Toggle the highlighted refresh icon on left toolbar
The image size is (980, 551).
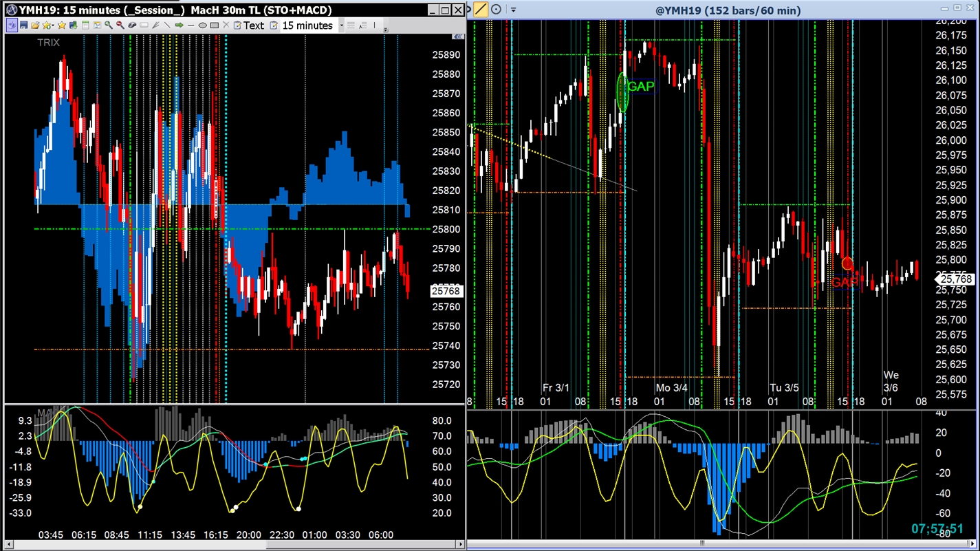click(x=12, y=25)
